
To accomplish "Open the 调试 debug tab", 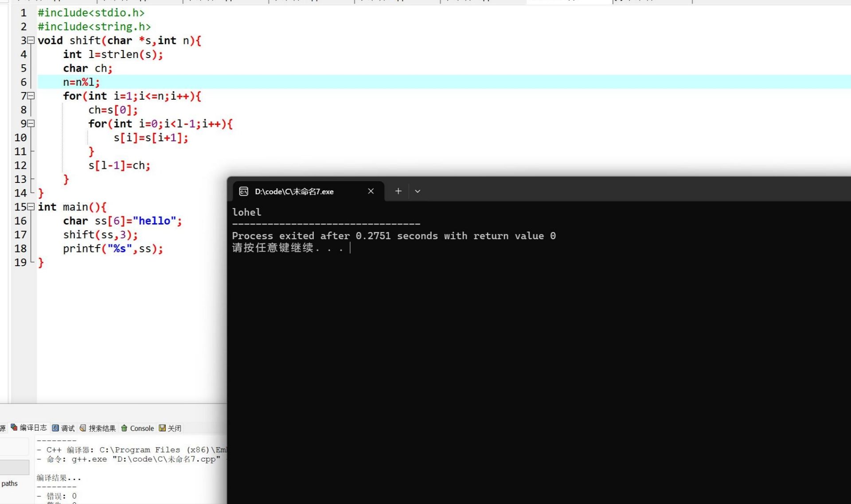I will coord(68,428).
